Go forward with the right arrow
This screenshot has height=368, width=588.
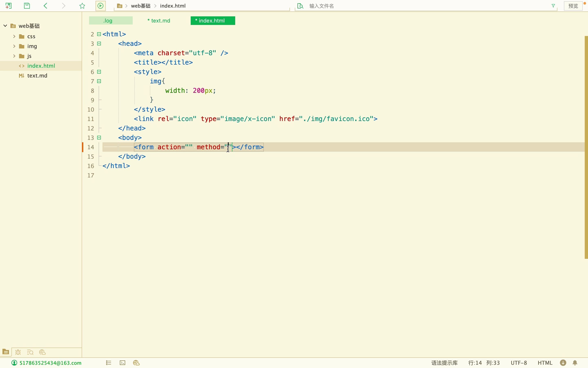[64, 6]
